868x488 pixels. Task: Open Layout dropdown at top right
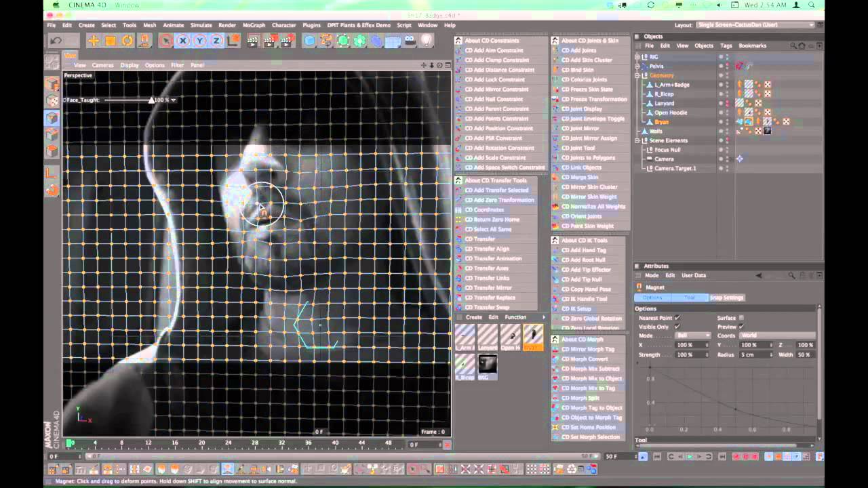click(755, 25)
